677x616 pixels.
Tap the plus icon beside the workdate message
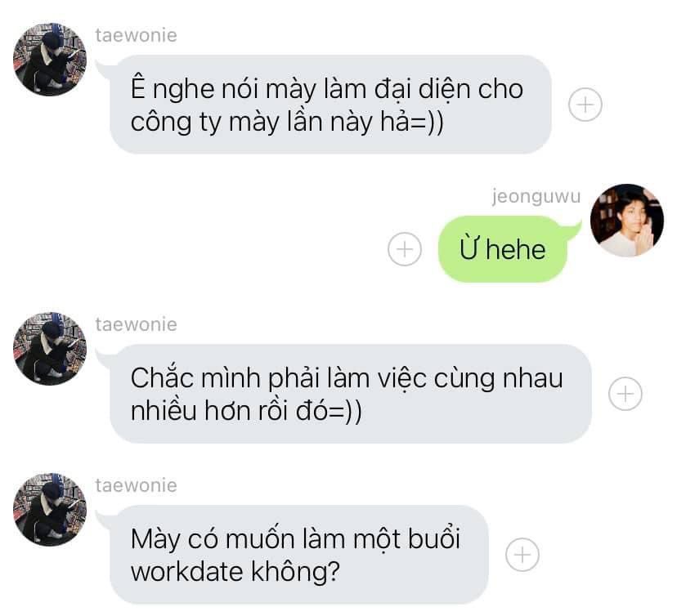coord(522,555)
